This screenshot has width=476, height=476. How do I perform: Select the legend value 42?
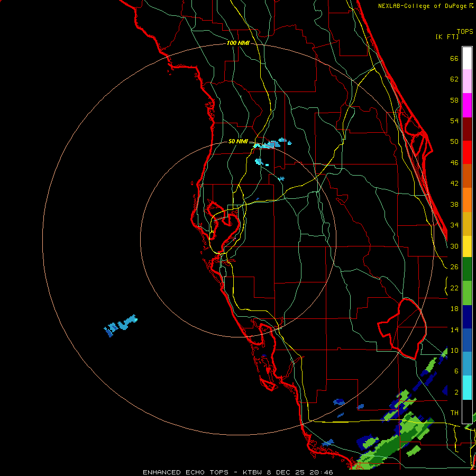pyautogui.click(x=454, y=184)
